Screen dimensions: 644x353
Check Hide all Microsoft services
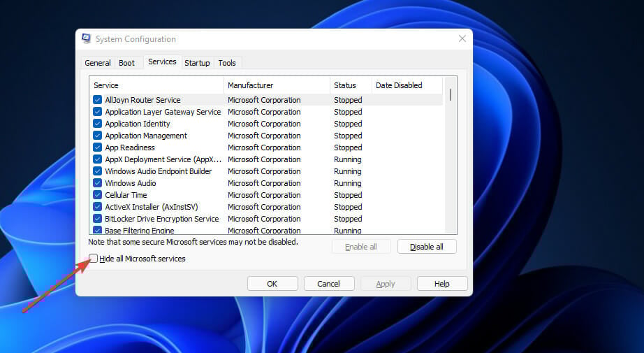(93, 259)
